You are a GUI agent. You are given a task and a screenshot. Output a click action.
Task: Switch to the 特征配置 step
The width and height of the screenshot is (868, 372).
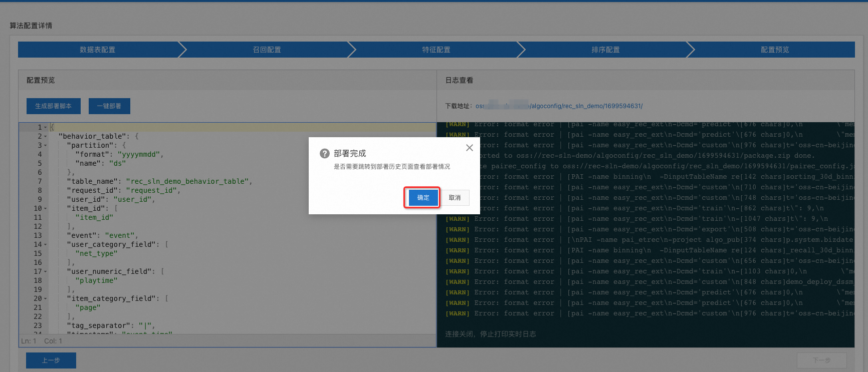click(436, 50)
